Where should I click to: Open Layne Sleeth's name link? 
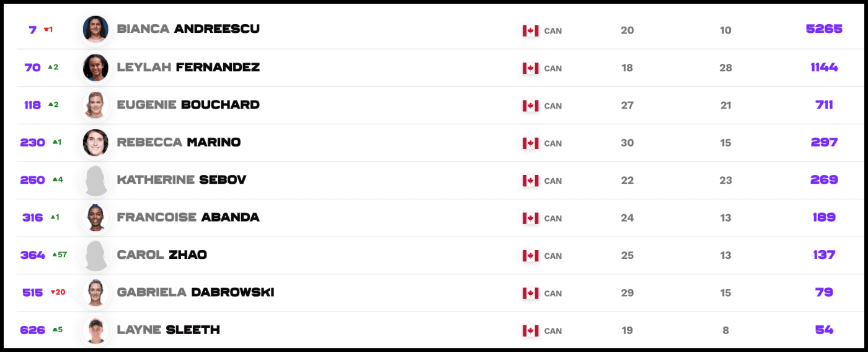[x=168, y=330]
